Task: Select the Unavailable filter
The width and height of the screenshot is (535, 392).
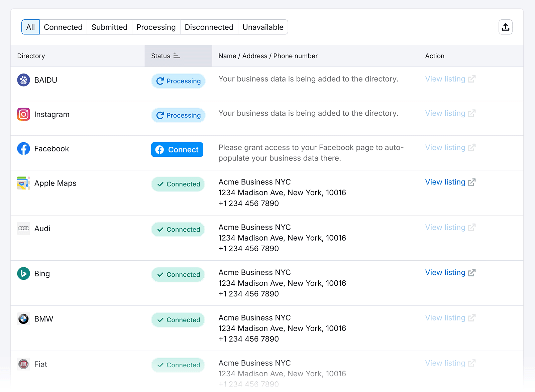Action: click(263, 27)
